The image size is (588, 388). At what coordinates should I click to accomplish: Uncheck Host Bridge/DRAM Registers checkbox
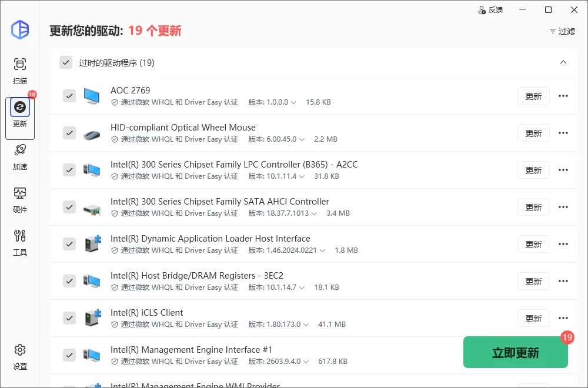[x=69, y=281]
